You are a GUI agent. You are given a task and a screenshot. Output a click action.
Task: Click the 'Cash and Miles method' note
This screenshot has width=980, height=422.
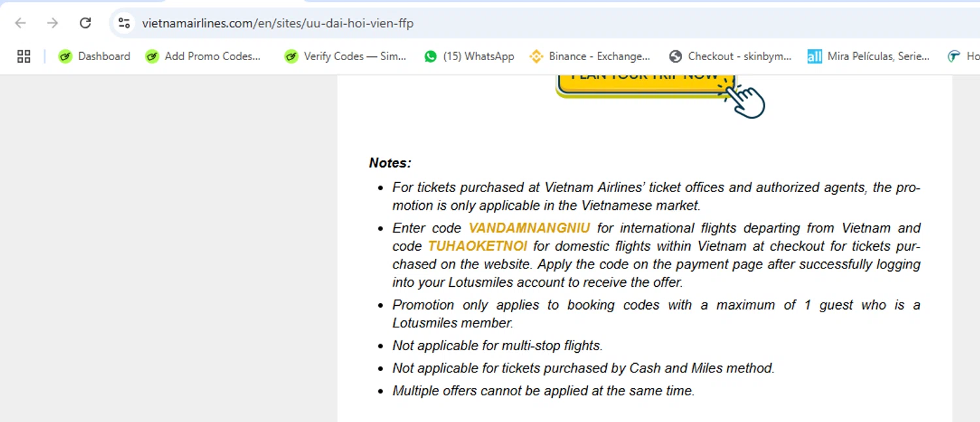pos(583,368)
